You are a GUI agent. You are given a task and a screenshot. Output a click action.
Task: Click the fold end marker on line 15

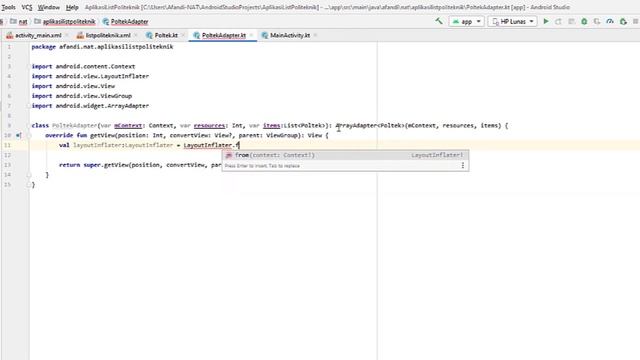tap(29, 184)
